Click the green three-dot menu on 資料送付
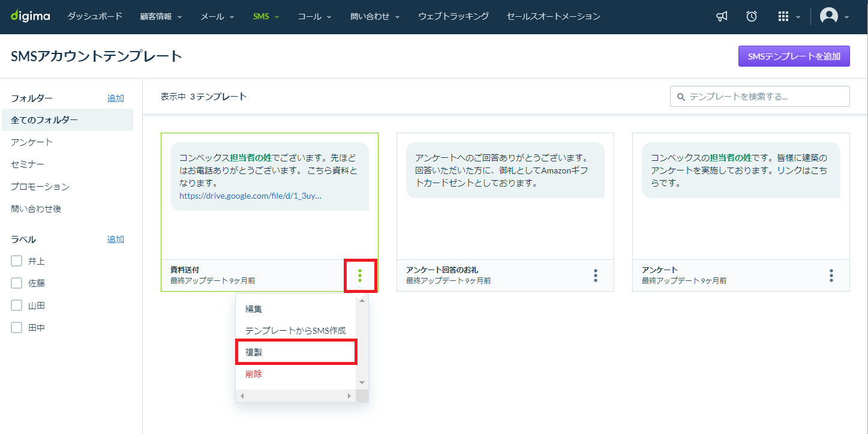This screenshot has width=868, height=434. pyautogui.click(x=360, y=276)
